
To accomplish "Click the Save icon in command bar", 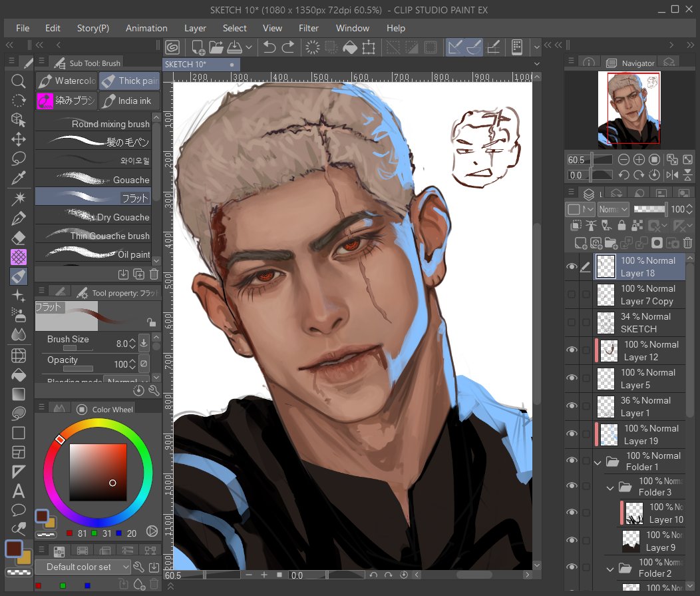I will 234,47.
